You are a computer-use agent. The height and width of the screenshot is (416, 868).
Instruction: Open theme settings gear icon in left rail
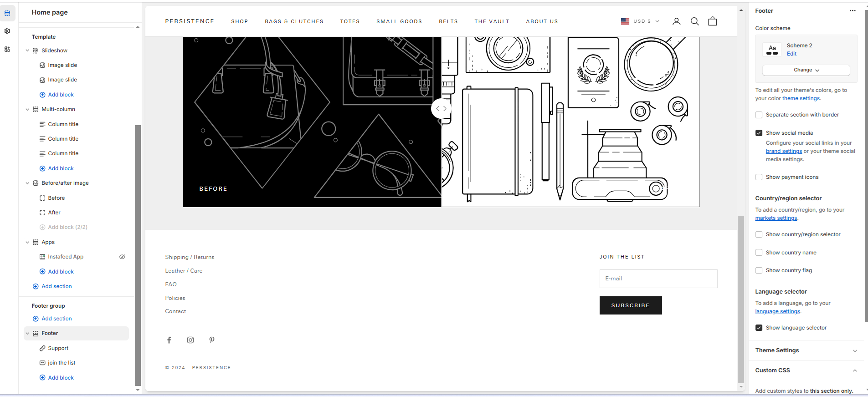7,31
